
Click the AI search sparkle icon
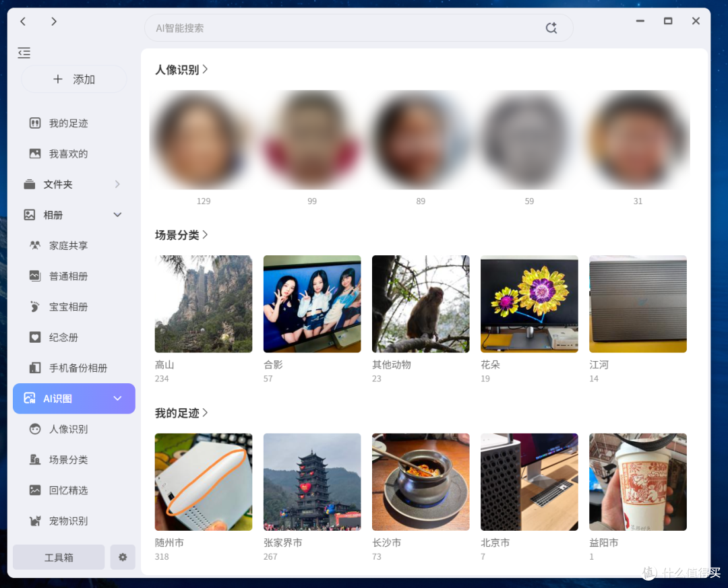(551, 28)
